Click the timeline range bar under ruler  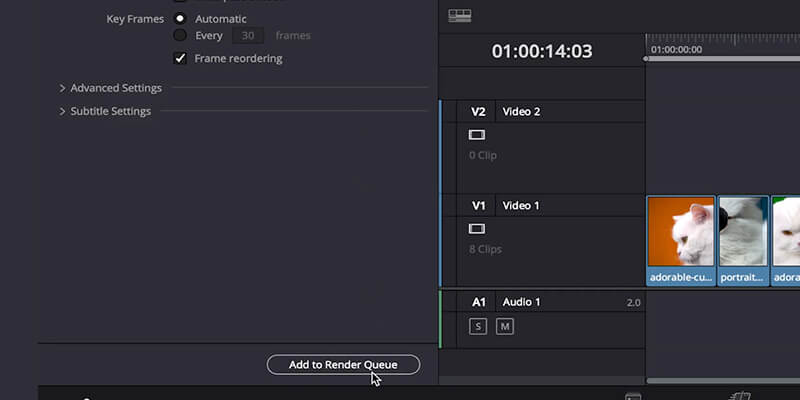[721, 59]
